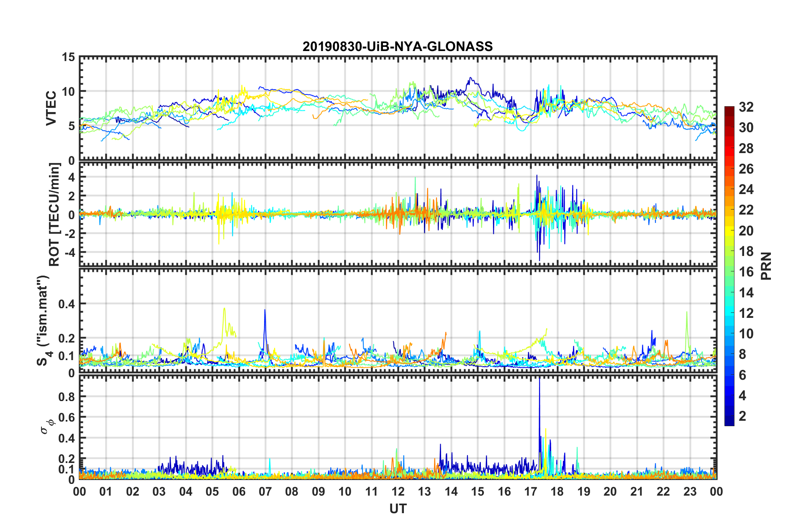
Task: Click colorbar tick label 2
Action: pyautogui.click(x=742, y=416)
